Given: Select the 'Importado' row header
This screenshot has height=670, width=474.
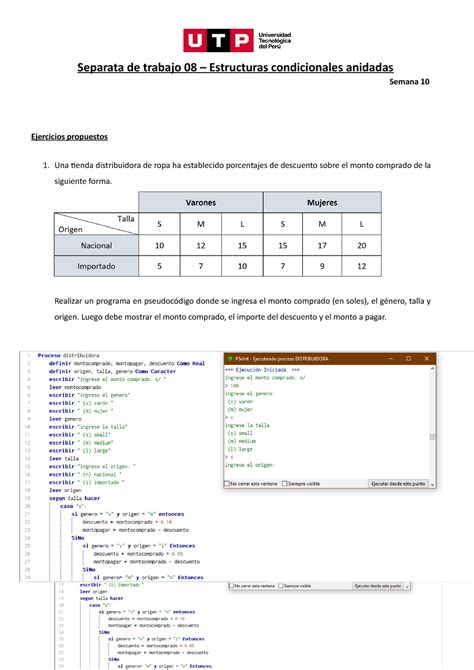Looking at the screenshot, I should coord(96,266).
